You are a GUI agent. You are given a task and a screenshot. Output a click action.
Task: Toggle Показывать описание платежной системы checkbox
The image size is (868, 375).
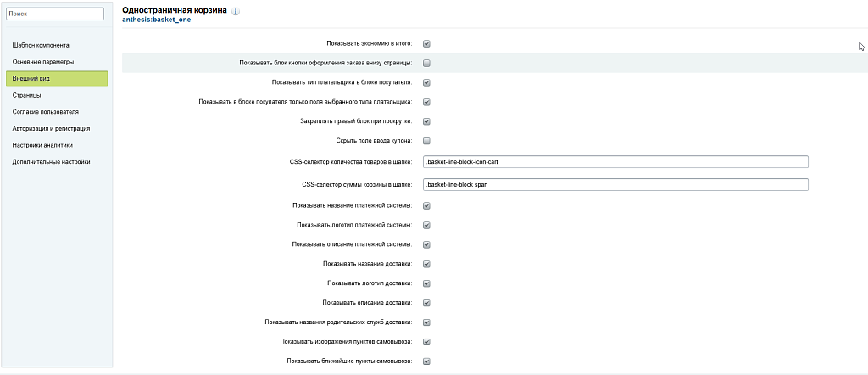coord(427,244)
